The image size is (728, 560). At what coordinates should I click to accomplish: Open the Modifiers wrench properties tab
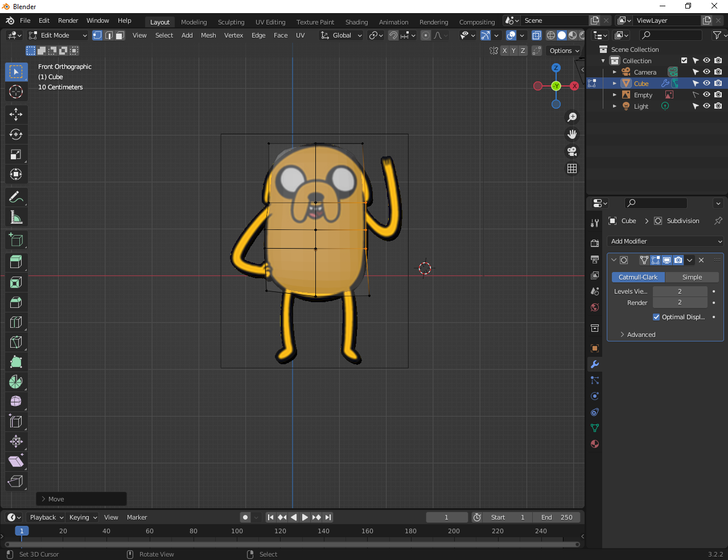tap(595, 364)
